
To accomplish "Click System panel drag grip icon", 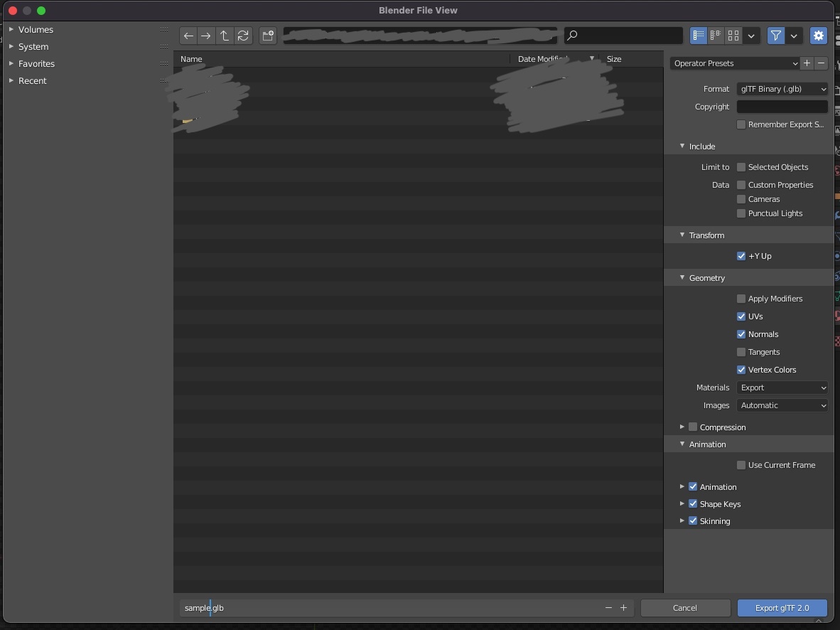I will 164,47.
